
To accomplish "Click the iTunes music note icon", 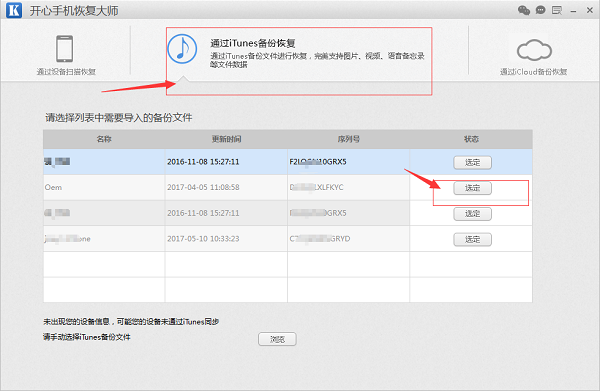I will 182,49.
